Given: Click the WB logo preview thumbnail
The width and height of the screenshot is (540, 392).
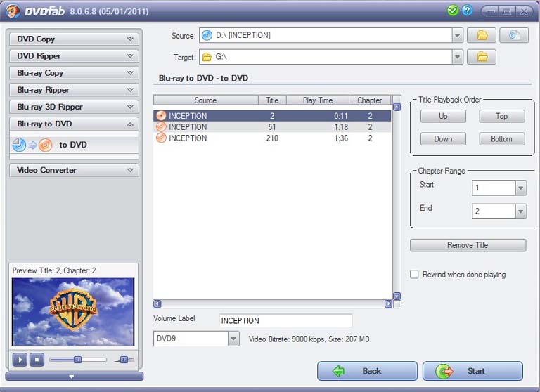Looking at the screenshot, I should pyautogui.click(x=73, y=311).
